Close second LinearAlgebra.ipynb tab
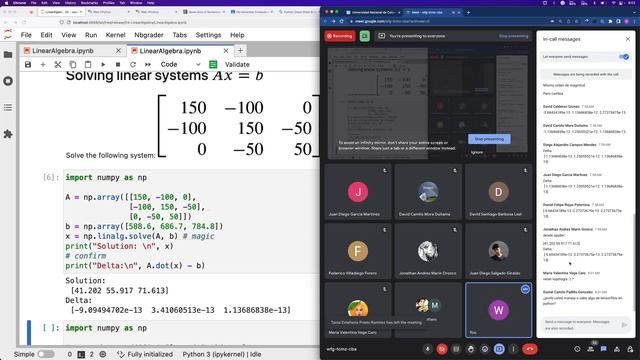The width and height of the screenshot is (640, 360). [226, 51]
